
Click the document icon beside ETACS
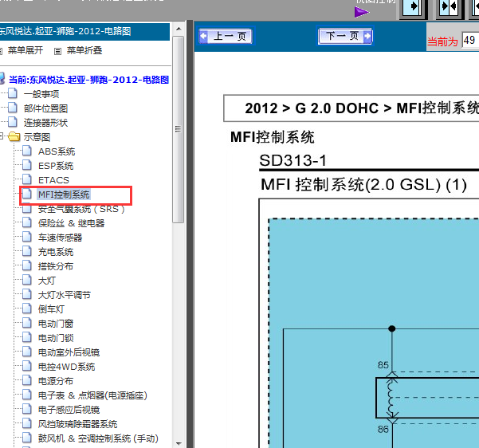click(27, 179)
